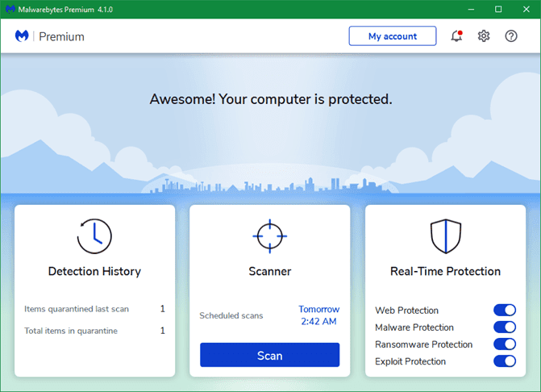The height and width of the screenshot is (392, 541).
Task: Click the Items quarantined last scan row
Action: (94, 309)
